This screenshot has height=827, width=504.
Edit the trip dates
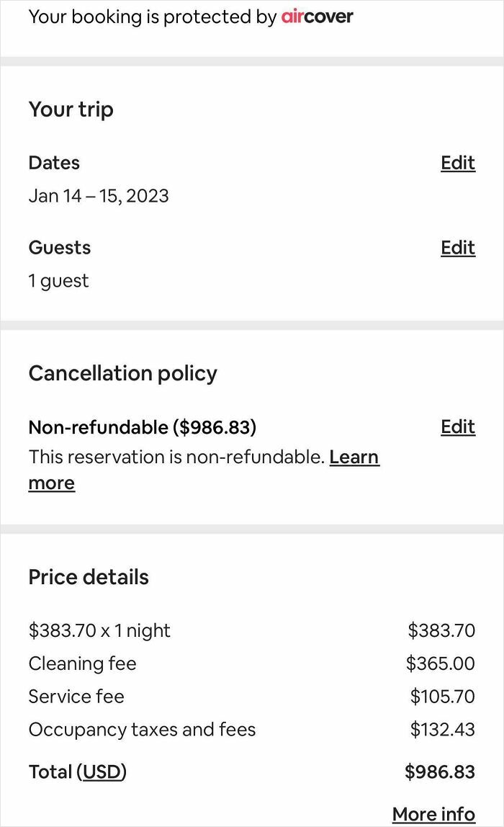[458, 163]
